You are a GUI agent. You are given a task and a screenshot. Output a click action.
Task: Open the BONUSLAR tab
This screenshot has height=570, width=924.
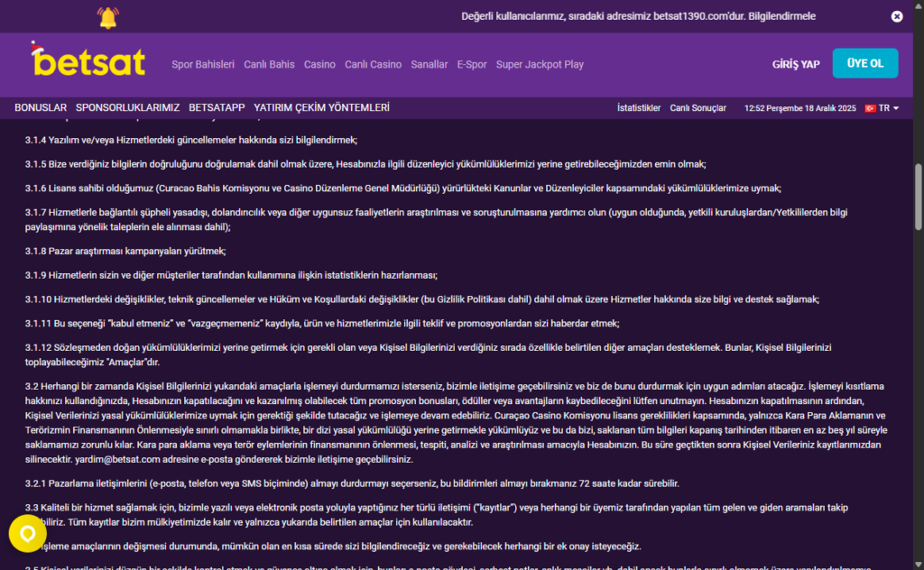41,107
